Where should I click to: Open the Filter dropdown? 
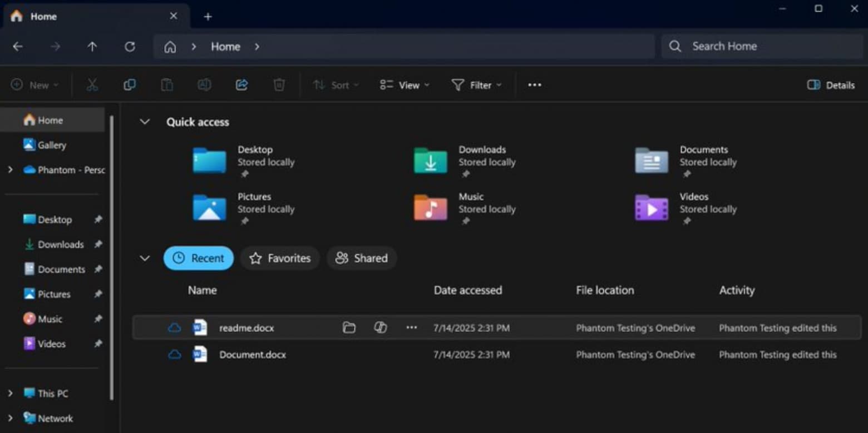pyautogui.click(x=476, y=85)
